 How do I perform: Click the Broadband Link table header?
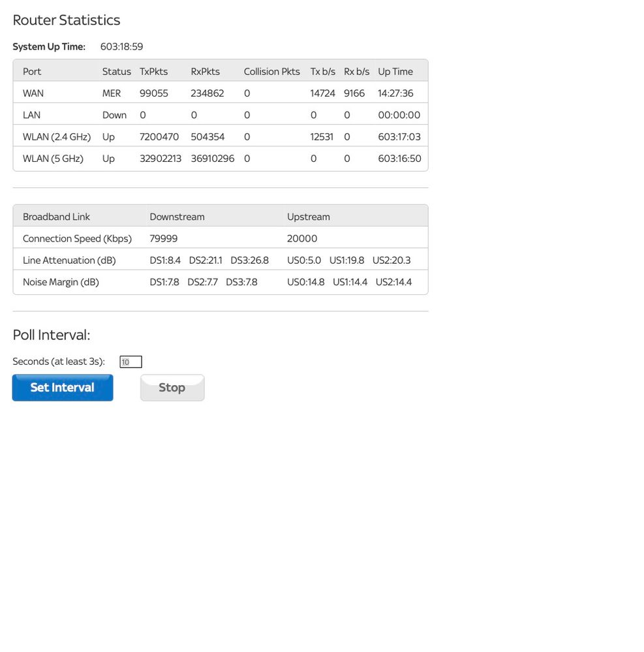pos(56,217)
